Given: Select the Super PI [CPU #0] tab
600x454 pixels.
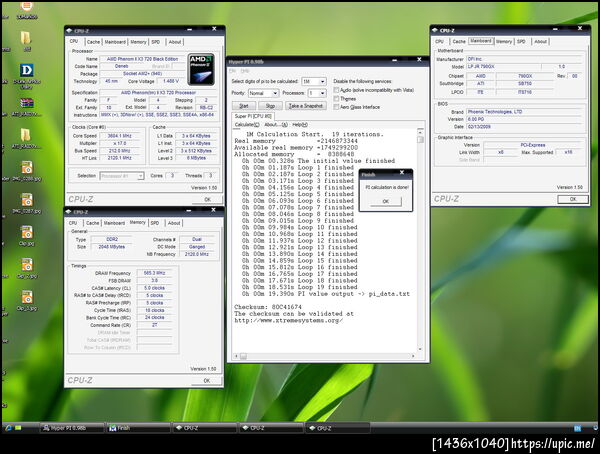Looking at the screenshot, I should [x=253, y=116].
